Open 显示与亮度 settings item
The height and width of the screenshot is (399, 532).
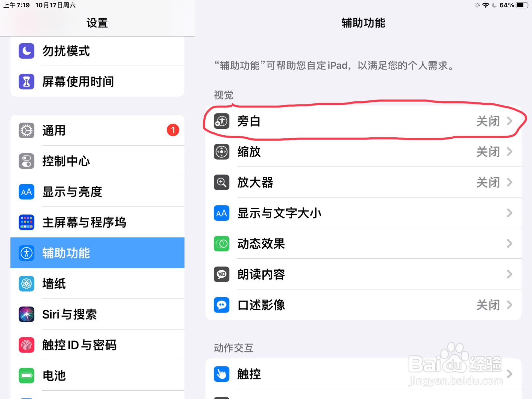(x=97, y=192)
